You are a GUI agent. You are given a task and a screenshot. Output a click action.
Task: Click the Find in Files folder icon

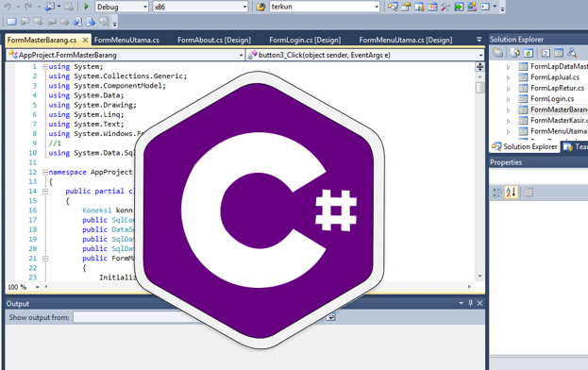(260, 7)
